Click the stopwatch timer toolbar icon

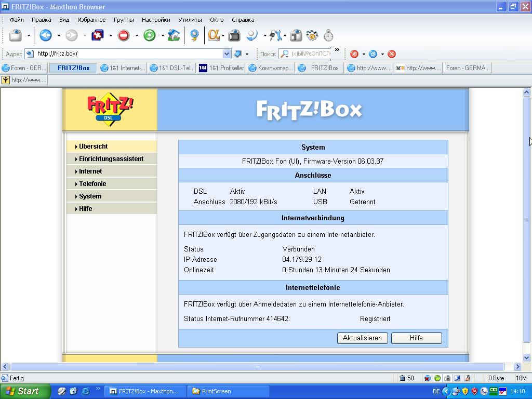[x=328, y=35]
